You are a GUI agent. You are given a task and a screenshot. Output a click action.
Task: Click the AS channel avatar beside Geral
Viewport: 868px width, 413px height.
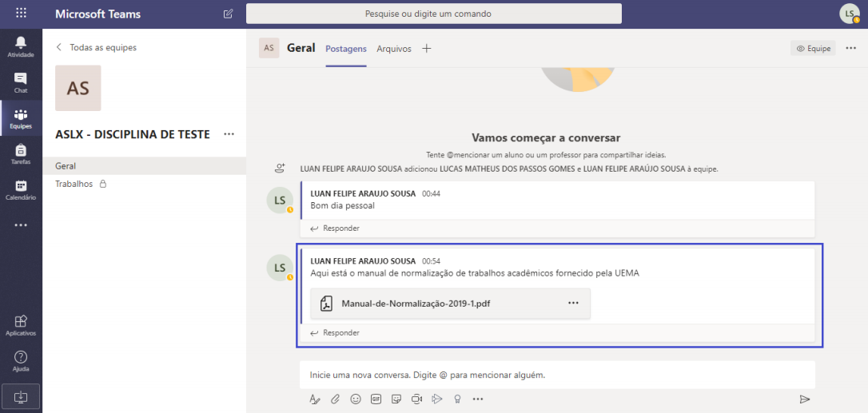pyautogui.click(x=269, y=48)
